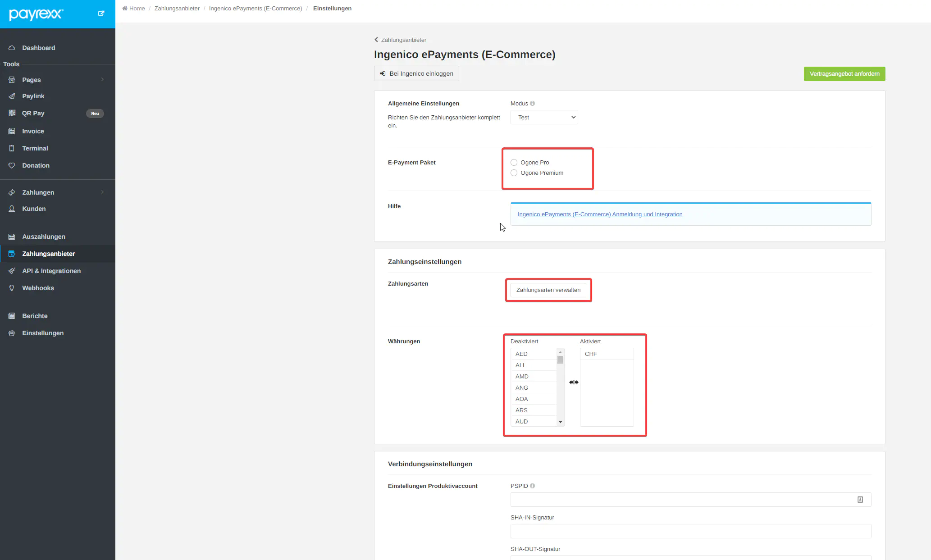This screenshot has width=931, height=560.
Task: Click the Modus info icon
Action: click(x=532, y=104)
